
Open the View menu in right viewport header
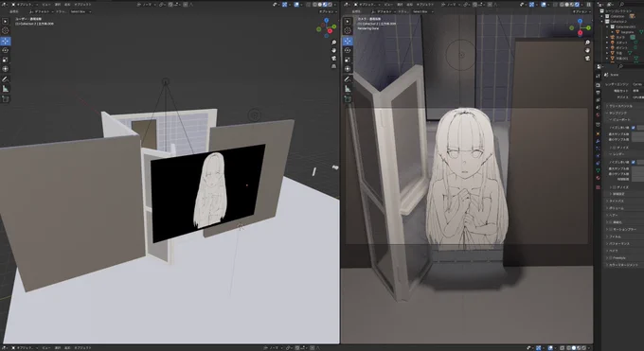[x=388, y=5]
